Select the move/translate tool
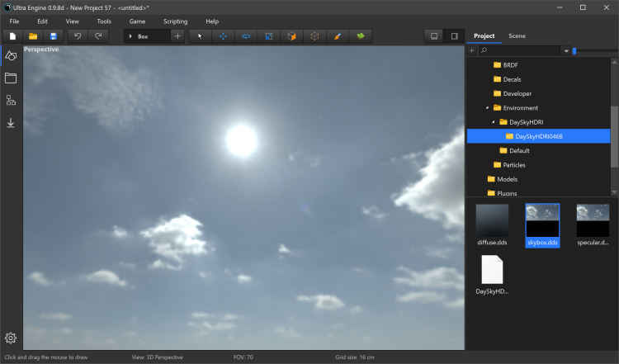This screenshot has height=364, width=619. 223,36
